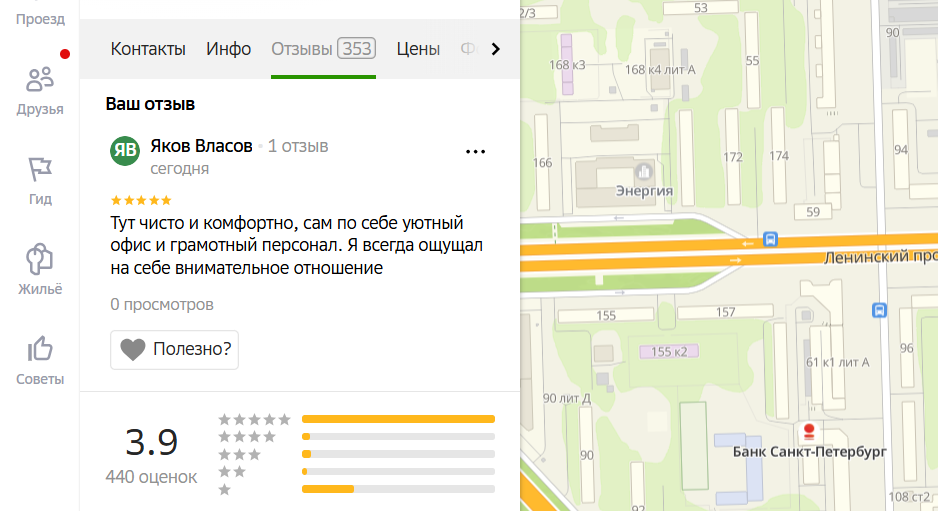The image size is (938, 511).
Task: Open review options three-dots menu
Action: [476, 152]
